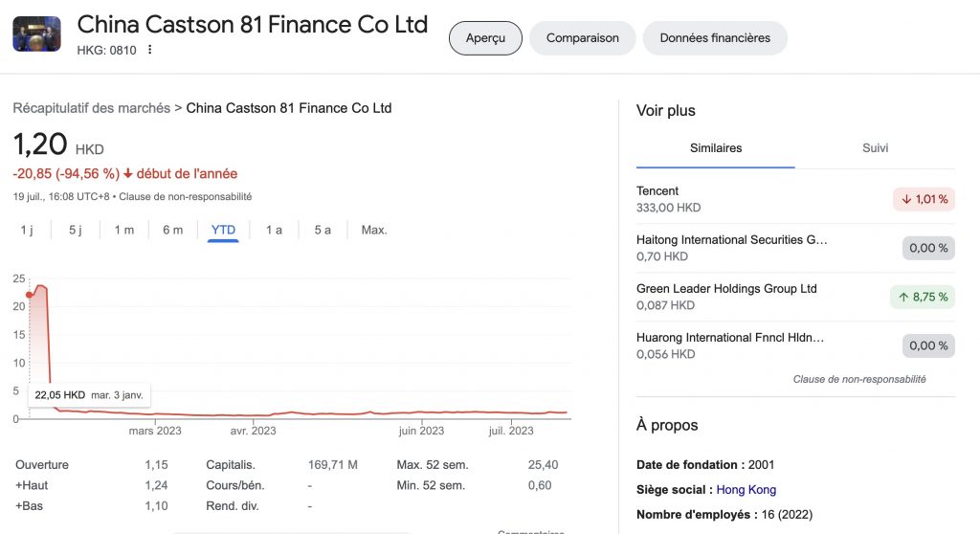This screenshot has width=980, height=534.
Task: Click the juin 2023 axis label
Action: 421,431
